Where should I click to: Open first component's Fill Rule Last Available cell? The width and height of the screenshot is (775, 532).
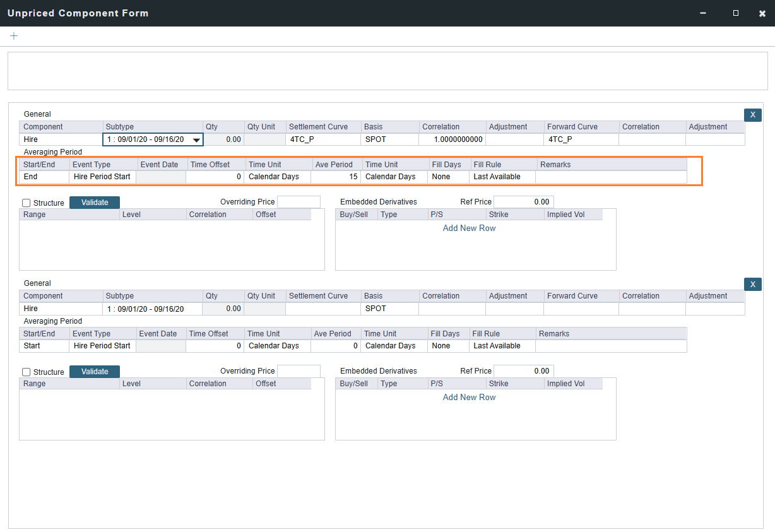(x=502, y=177)
